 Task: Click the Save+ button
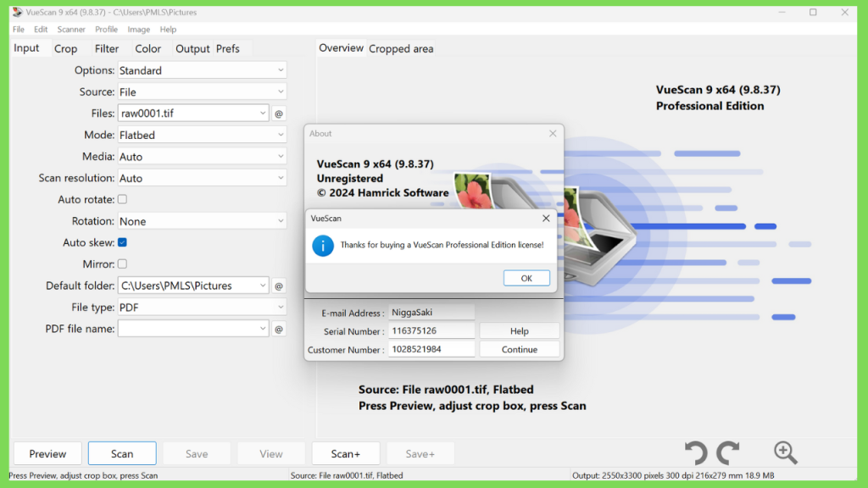pyautogui.click(x=420, y=454)
